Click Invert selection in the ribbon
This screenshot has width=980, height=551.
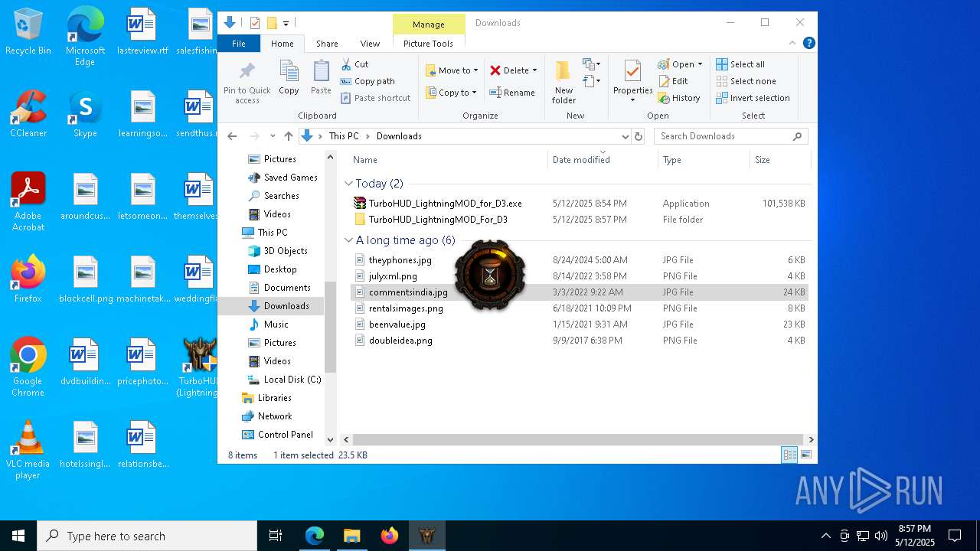pyautogui.click(x=753, y=98)
